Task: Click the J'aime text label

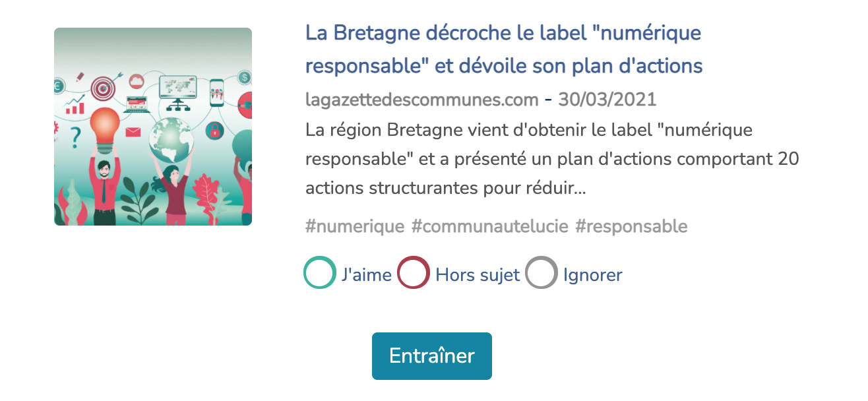Action: pos(367,274)
